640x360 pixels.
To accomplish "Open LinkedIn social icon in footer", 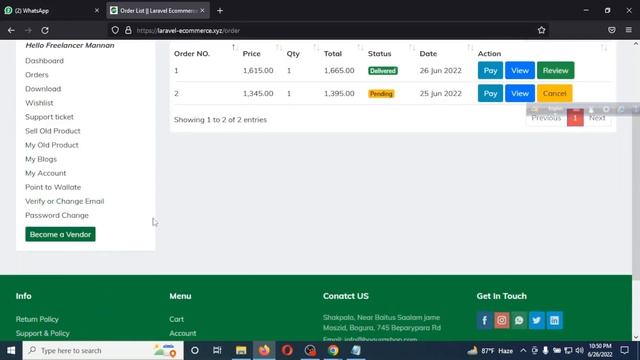I will point(554,320).
